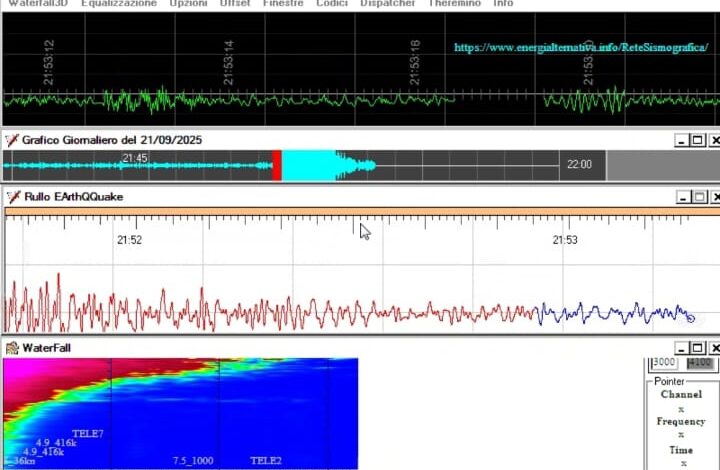Image resolution: width=720 pixels, height=470 pixels.
Task: Maximize the WaterFall window
Action: click(x=698, y=348)
